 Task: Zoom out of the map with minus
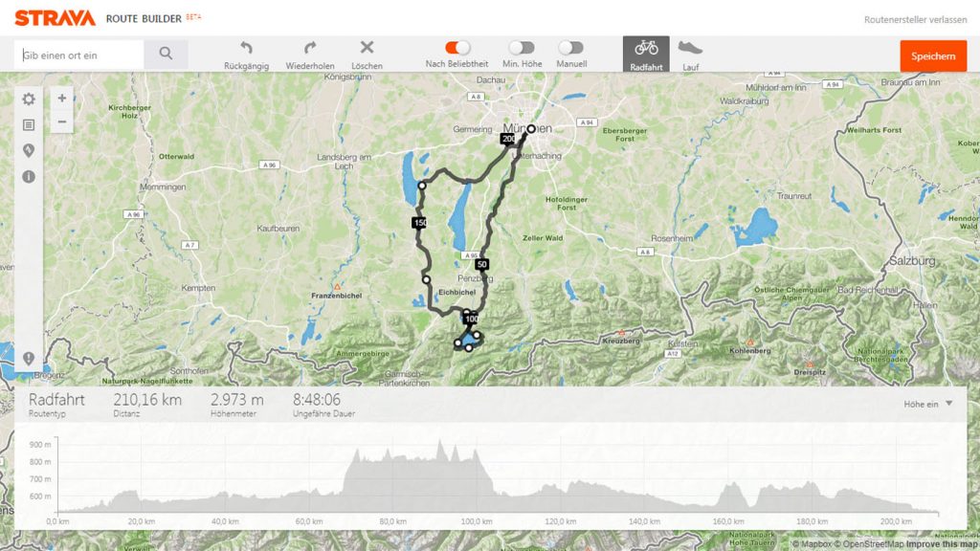click(x=62, y=121)
